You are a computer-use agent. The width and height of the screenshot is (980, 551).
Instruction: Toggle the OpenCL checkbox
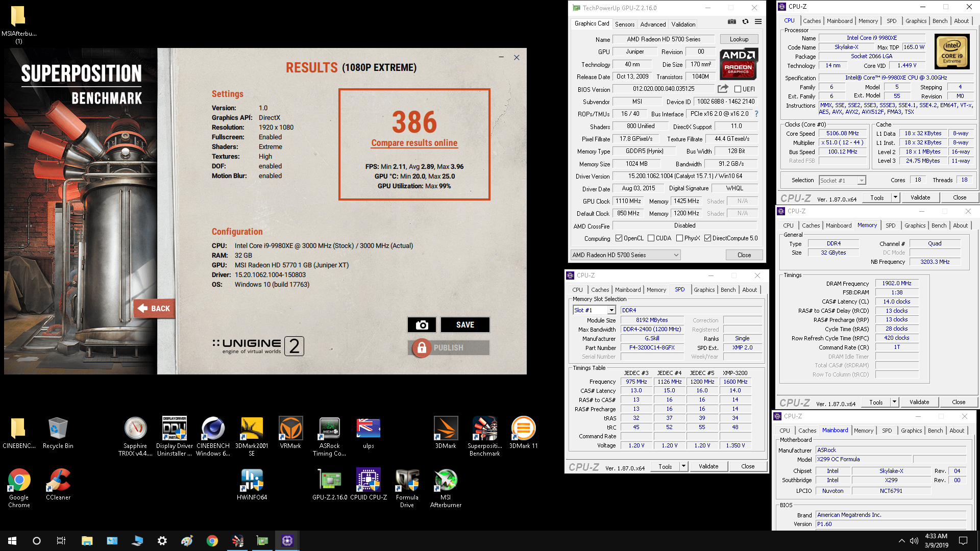click(x=619, y=238)
